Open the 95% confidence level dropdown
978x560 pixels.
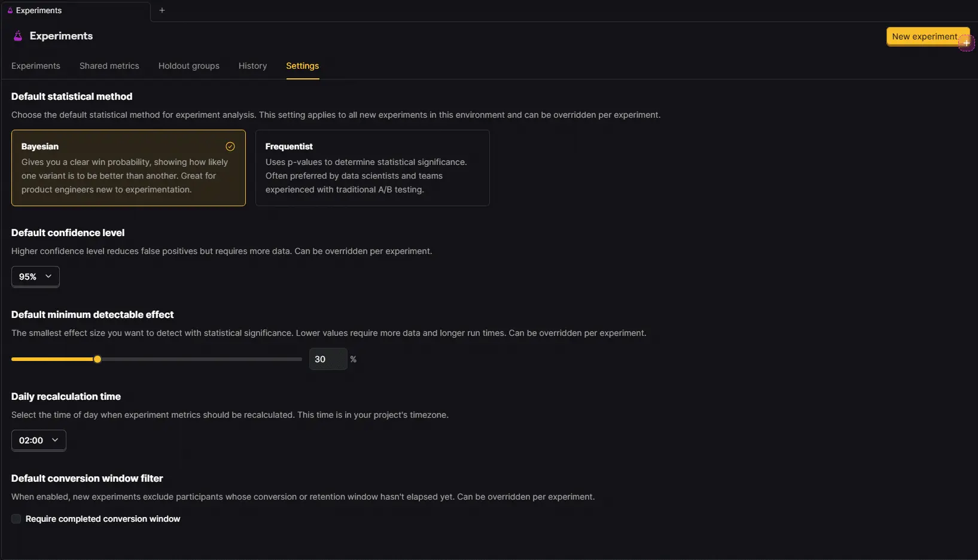click(35, 277)
